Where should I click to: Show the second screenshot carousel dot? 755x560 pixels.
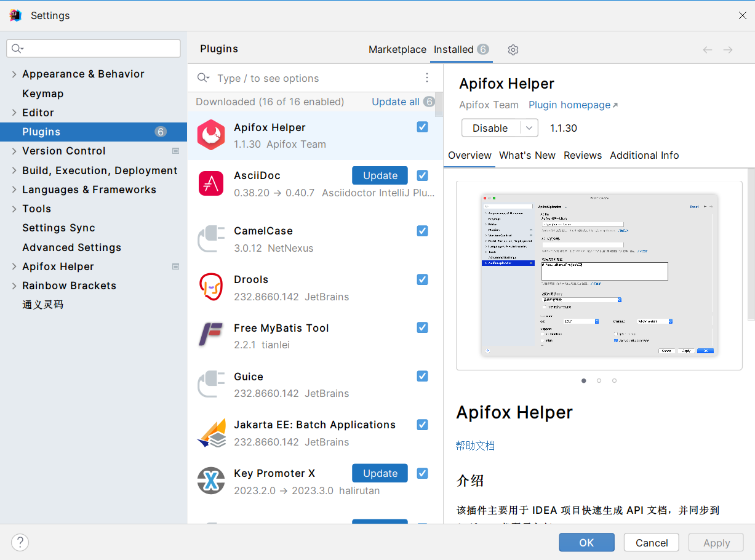599,380
